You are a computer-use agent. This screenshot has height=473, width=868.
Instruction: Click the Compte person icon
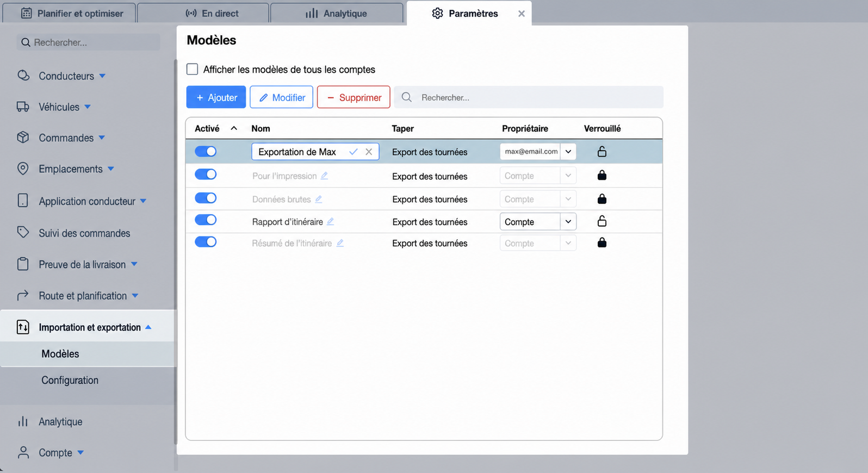(23, 452)
